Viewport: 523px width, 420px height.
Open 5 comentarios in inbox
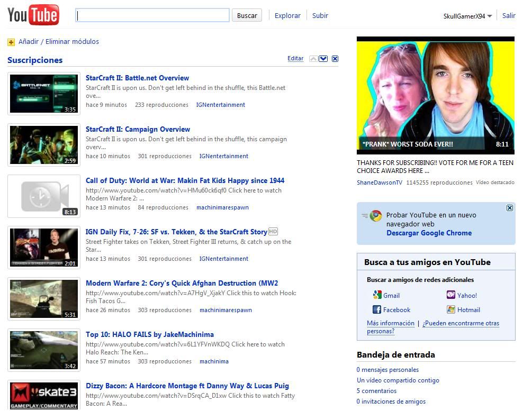[376, 391]
